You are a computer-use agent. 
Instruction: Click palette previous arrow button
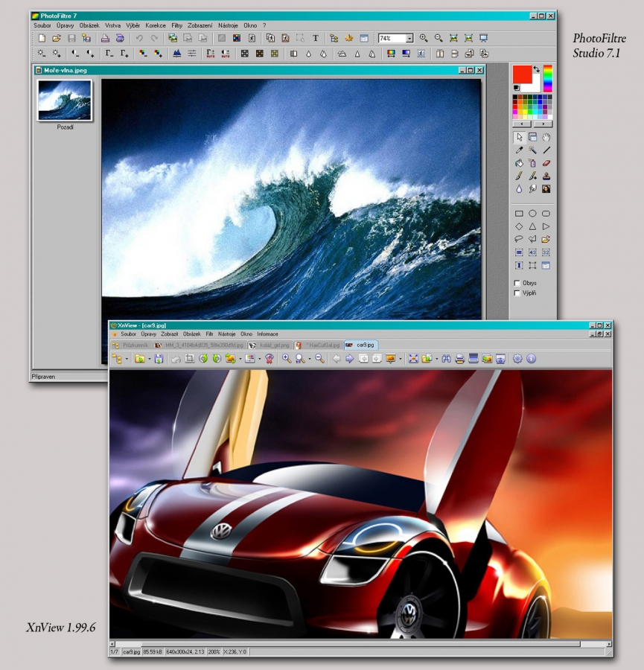point(522,124)
